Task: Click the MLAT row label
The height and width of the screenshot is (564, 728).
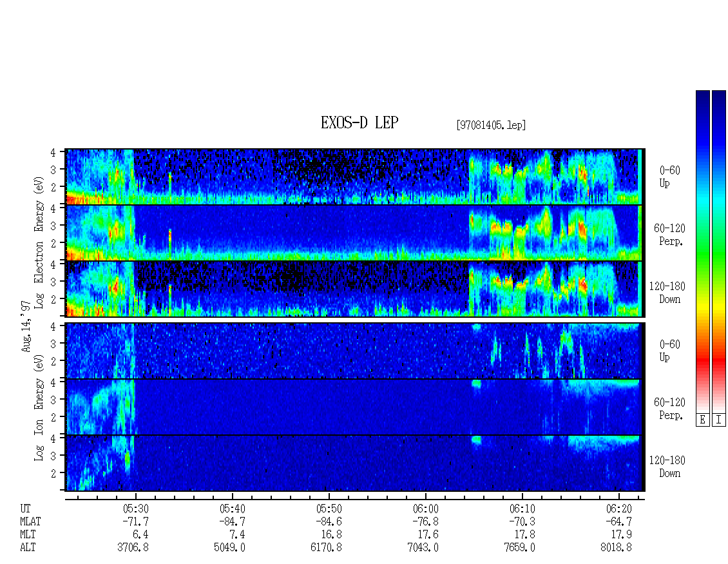Action: (x=30, y=521)
